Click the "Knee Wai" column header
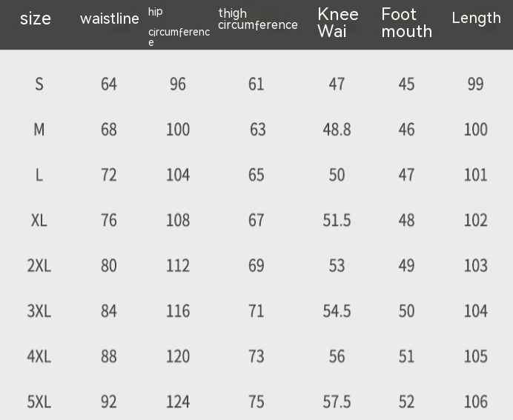The width and height of the screenshot is (513, 420). click(x=337, y=22)
